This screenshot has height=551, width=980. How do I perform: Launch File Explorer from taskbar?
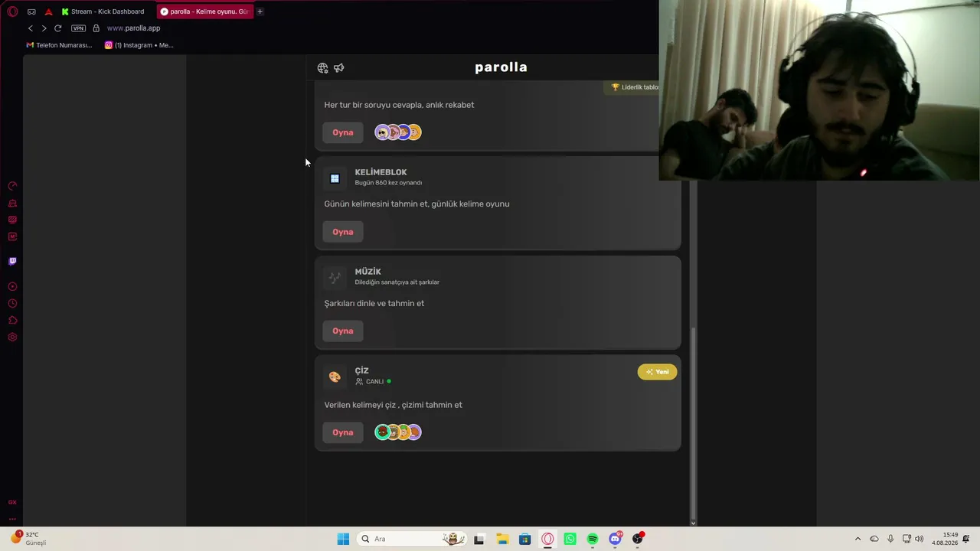click(502, 539)
